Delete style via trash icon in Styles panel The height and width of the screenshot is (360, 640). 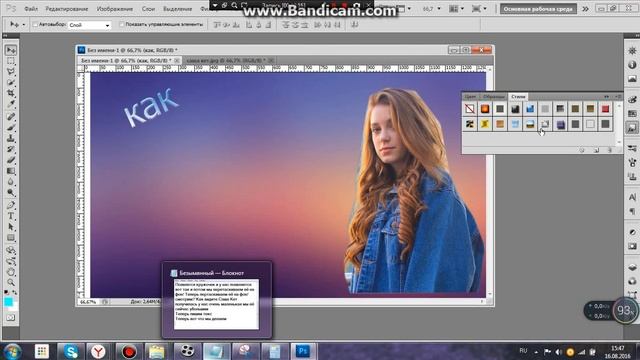(610, 150)
